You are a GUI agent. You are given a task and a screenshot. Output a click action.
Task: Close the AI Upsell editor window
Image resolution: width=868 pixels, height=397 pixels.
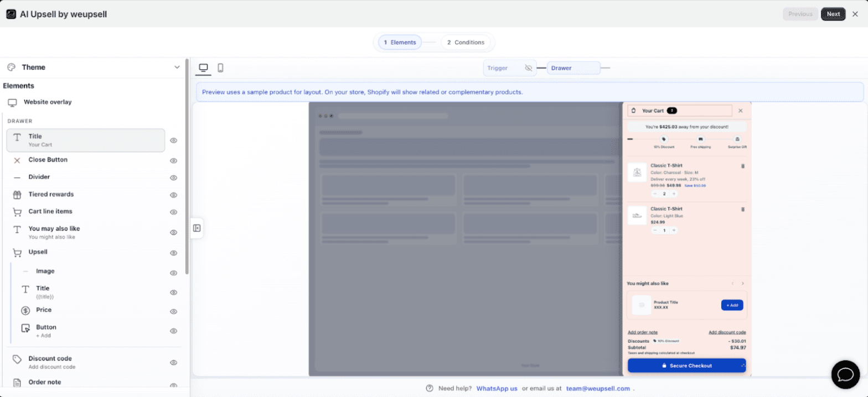(x=855, y=14)
